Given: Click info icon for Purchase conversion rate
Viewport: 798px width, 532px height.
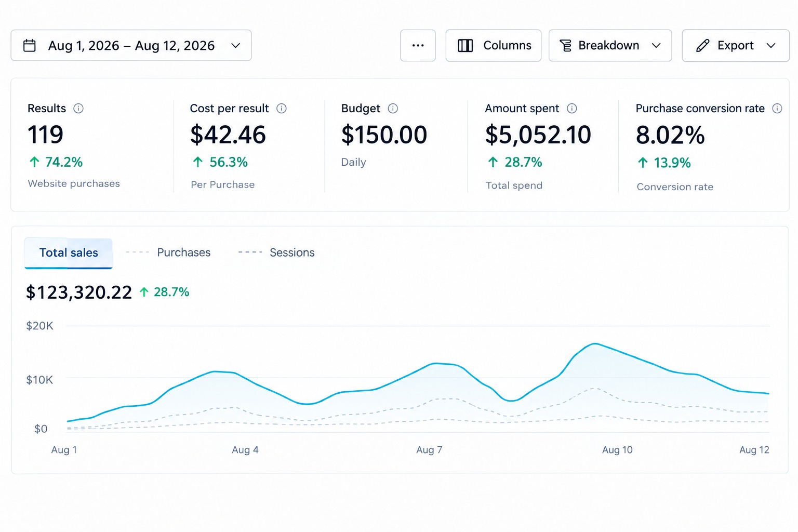Looking at the screenshot, I should click(777, 108).
